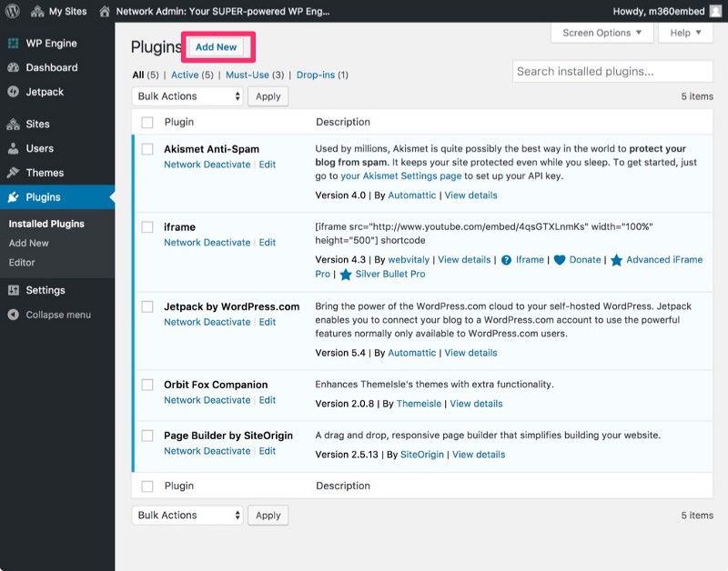This screenshot has width=728, height=571.
Task: Click the My Sites network icon
Action: tap(37, 11)
